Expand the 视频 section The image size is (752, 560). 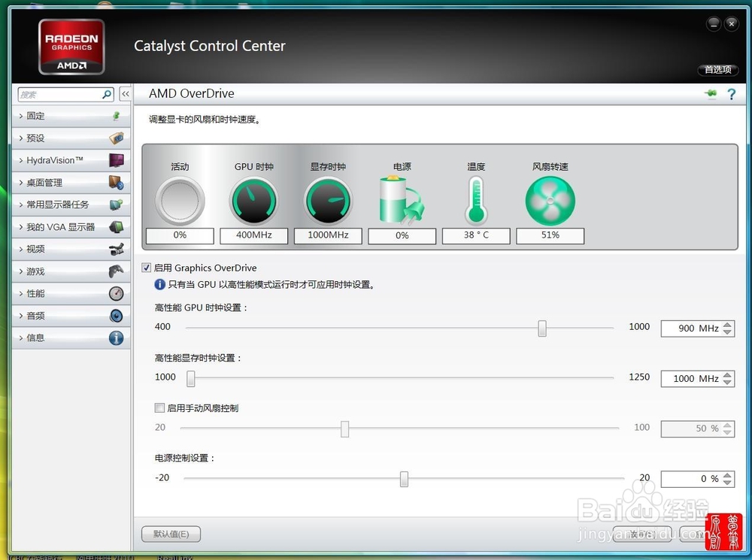(x=71, y=249)
